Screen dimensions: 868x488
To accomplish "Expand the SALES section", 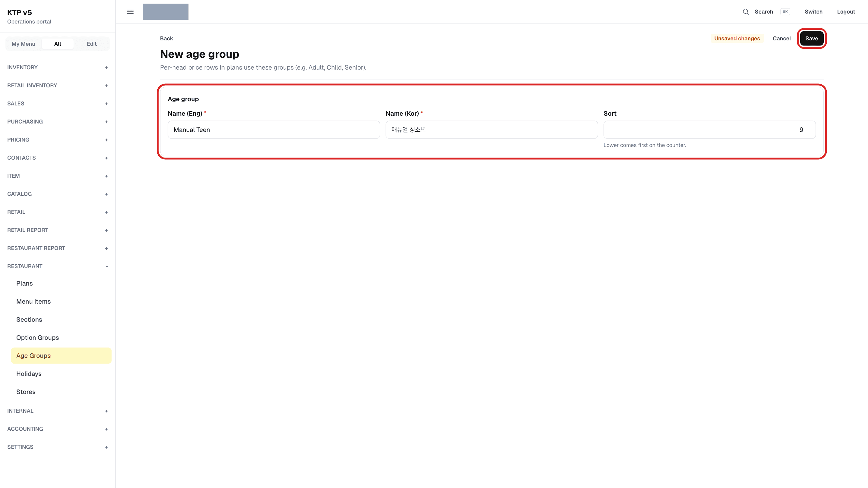I will pos(58,103).
